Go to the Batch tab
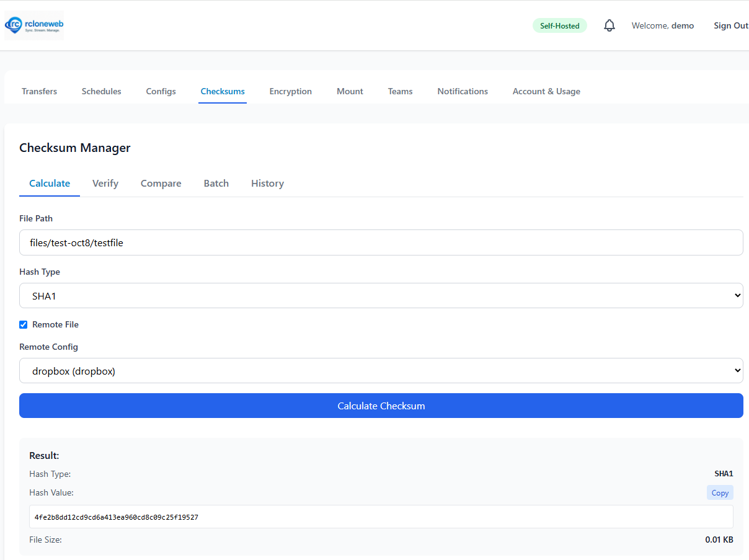This screenshot has width=749, height=560. 216,184
